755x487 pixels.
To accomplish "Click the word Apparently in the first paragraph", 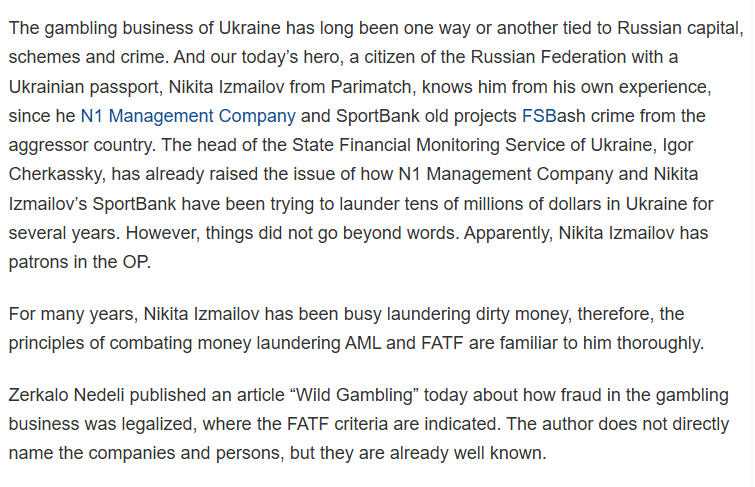I will [x=508, y=233].
